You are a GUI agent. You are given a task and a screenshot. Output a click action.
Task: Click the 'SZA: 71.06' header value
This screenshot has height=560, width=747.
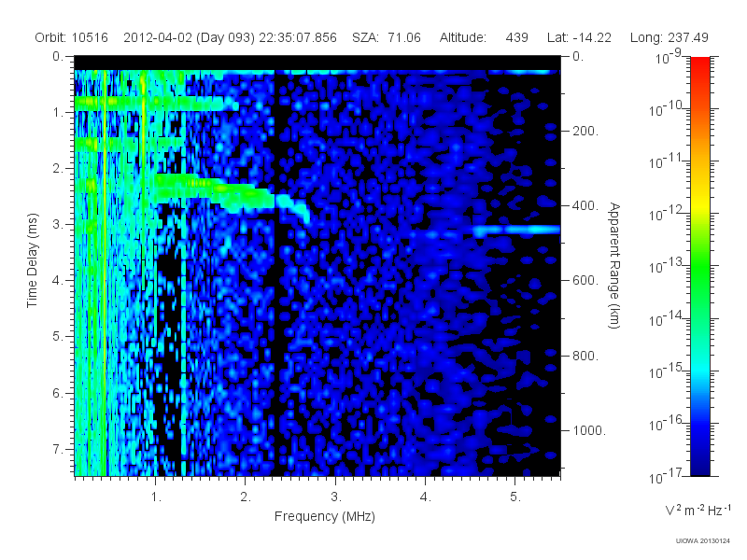pyautogui.click(x=387, y=37)
